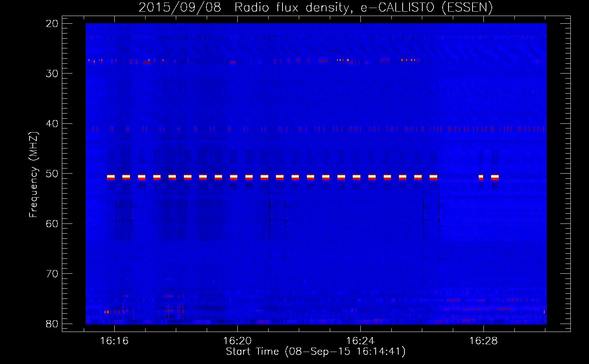Click the 60 MHz frequency tick label
The height and width of the screenshot is (364, 589).
(x=52, y=223)
